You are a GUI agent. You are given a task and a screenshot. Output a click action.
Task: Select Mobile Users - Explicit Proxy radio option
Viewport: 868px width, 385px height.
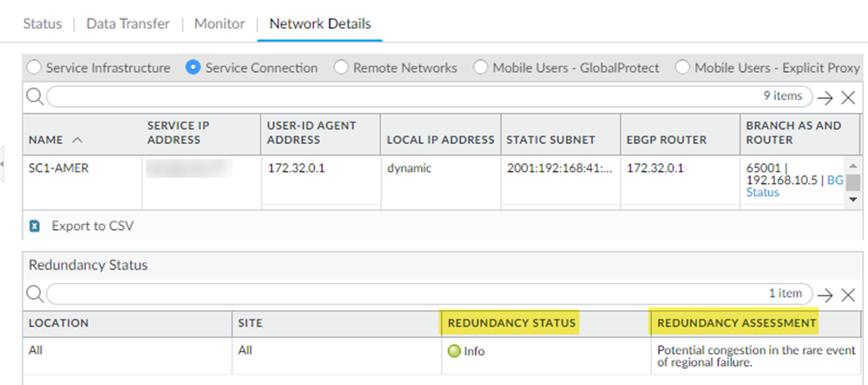coord(683,67)
